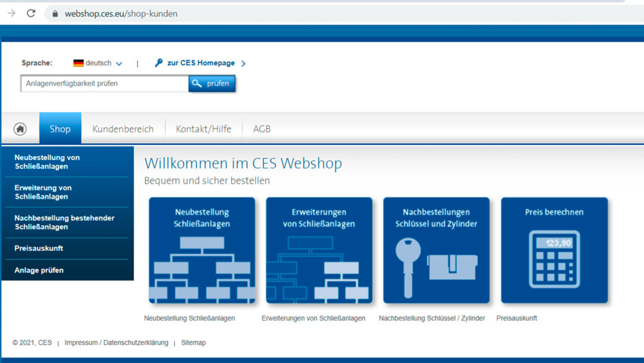Click the Neubestellung Schließanlagen caption link

189,319
